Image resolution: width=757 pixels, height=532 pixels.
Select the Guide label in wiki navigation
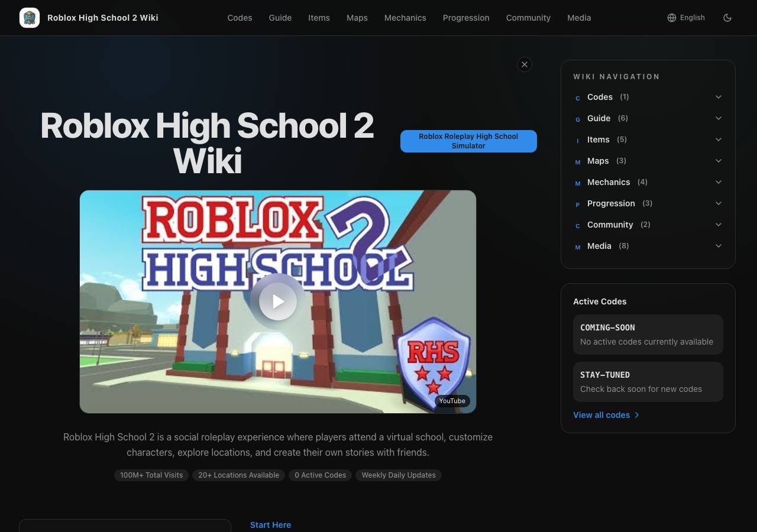(599, 118)
